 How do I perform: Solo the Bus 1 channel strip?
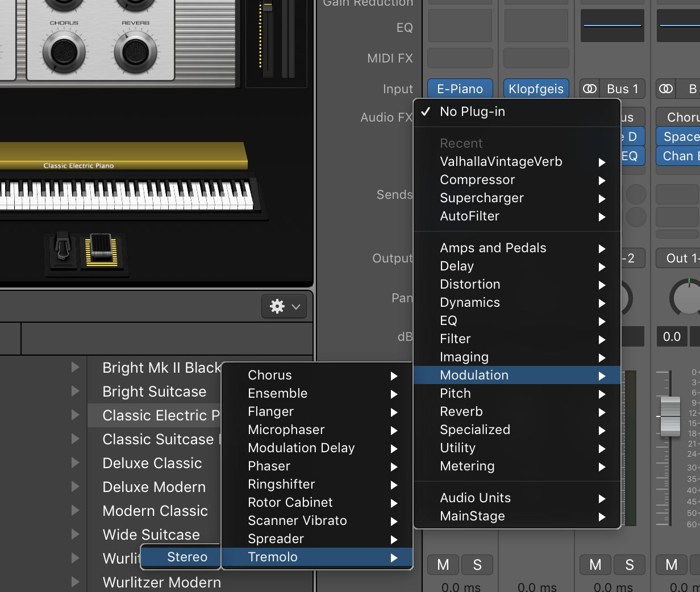click(630, 565)
